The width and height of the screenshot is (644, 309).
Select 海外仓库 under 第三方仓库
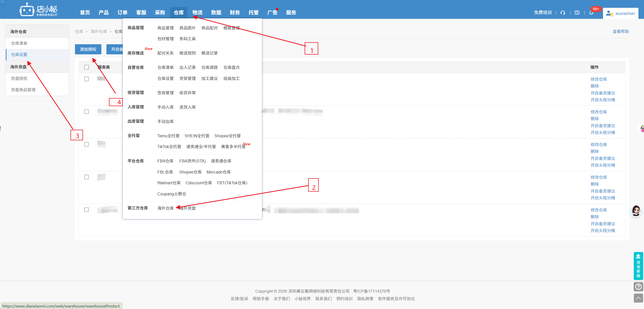click(166, 208)
